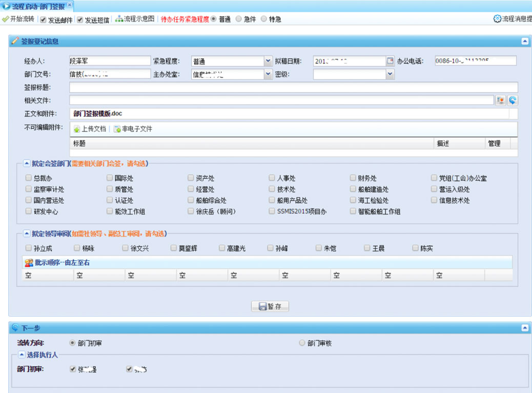The height and width of the screenshot is (393, 532).
Task: Uncheck the 发送邮件 checkbox
Action: (42, 19)
